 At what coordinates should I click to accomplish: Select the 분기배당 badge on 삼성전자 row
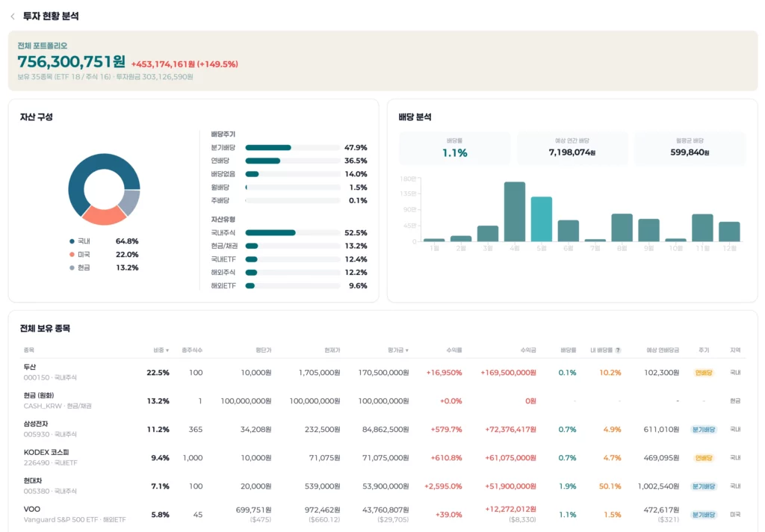(704, 430)
